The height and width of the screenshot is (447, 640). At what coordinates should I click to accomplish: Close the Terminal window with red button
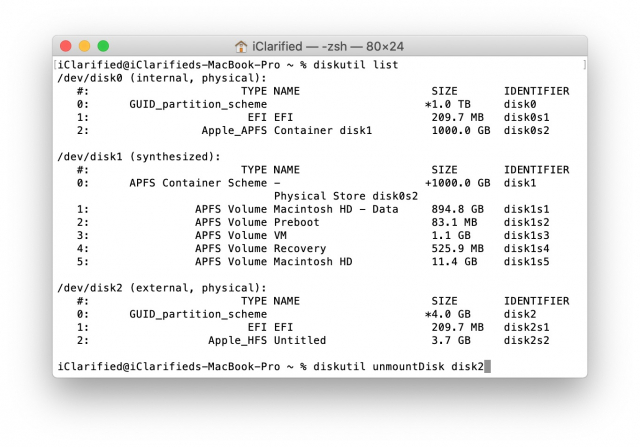(66, 46)
